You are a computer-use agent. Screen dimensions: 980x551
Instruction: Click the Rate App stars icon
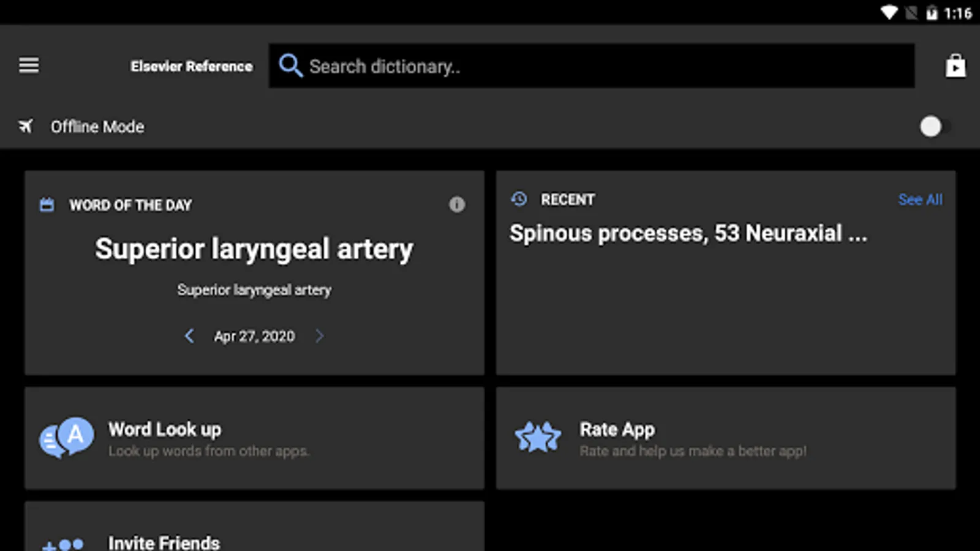pos(538,437)
